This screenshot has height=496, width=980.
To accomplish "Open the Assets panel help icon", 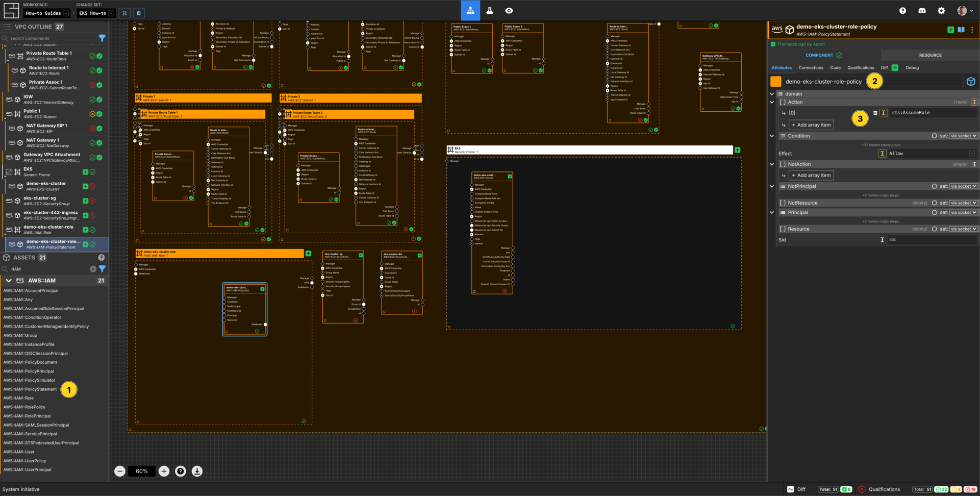I will point(101,258).
